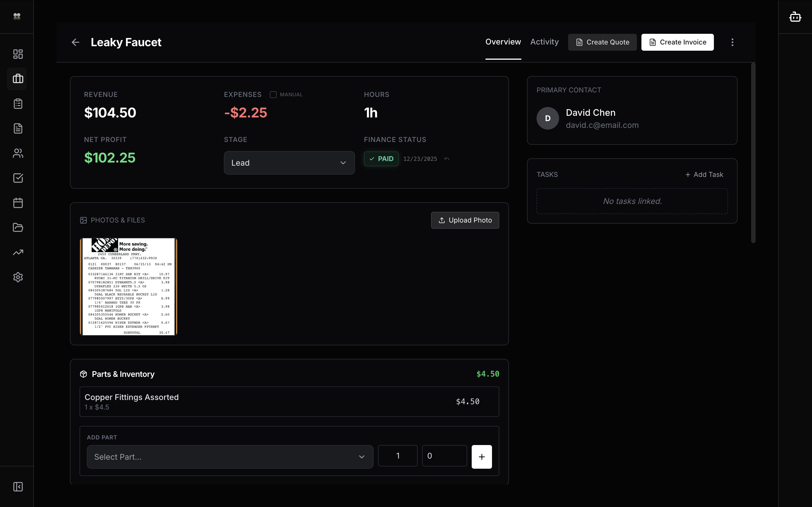Select the Tasks checkmark icon in sidebar
The image size is (812, 507).
[x=17, y=178]
